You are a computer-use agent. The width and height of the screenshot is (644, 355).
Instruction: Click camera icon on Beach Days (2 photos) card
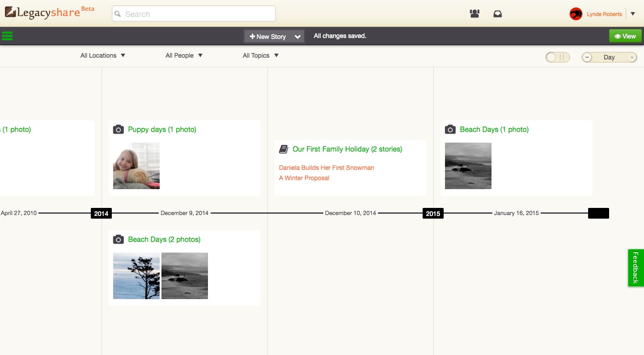[118, 240]
